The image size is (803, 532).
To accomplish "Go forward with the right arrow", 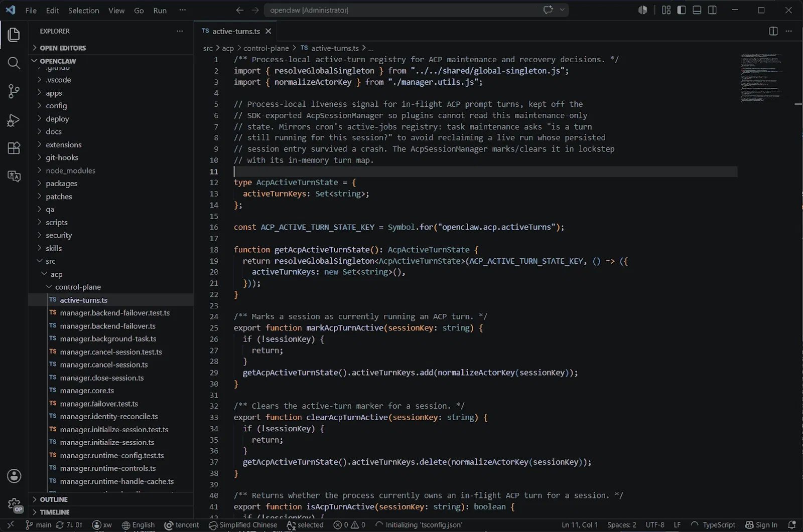I will (255, 10).
